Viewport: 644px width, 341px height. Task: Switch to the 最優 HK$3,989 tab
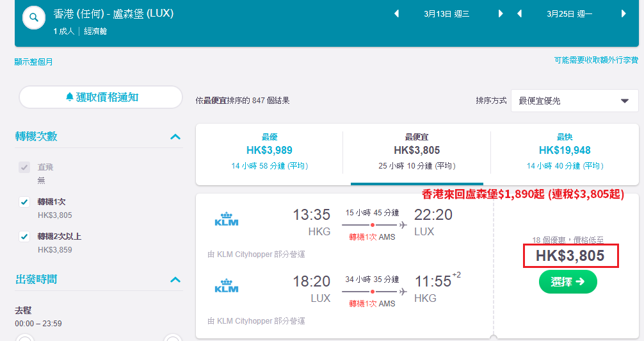click(x=270, y=151)
